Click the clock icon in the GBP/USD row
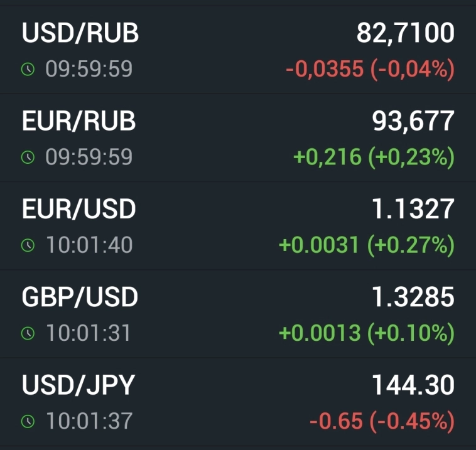The width and height of the screenshot is (476, 450). [28, 333]
